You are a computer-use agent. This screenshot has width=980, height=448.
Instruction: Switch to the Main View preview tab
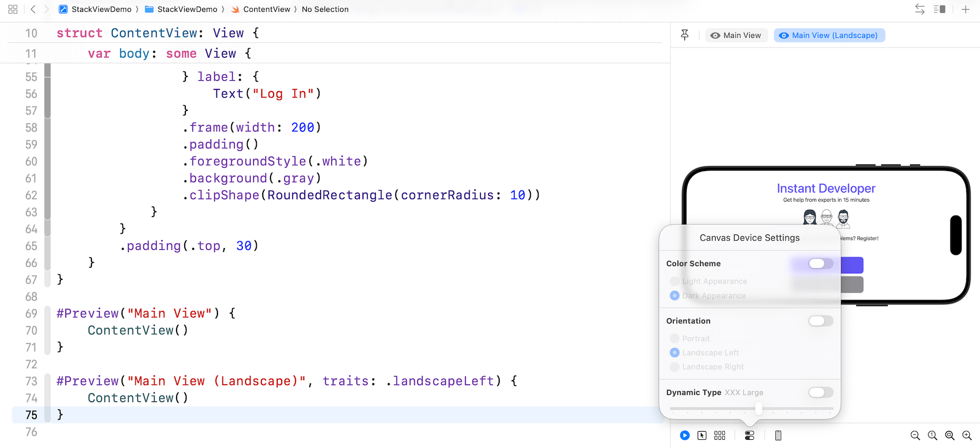[x=736, y=35]
